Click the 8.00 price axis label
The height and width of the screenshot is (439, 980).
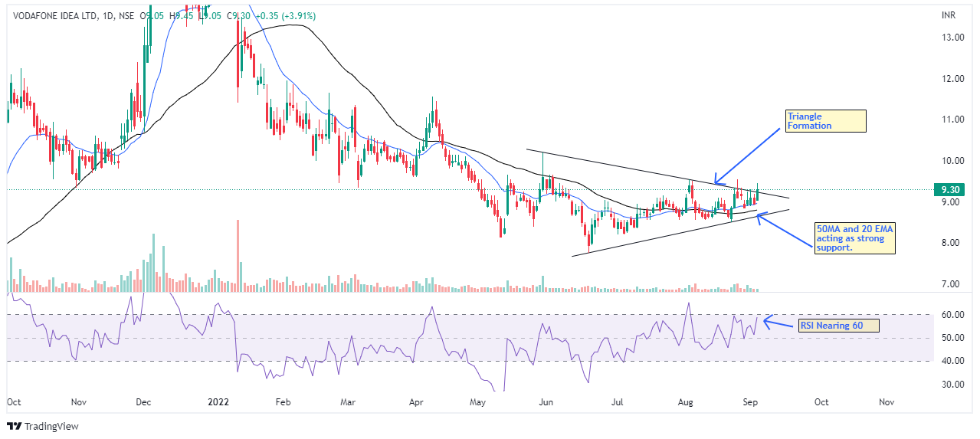click(x=951, y=243)
